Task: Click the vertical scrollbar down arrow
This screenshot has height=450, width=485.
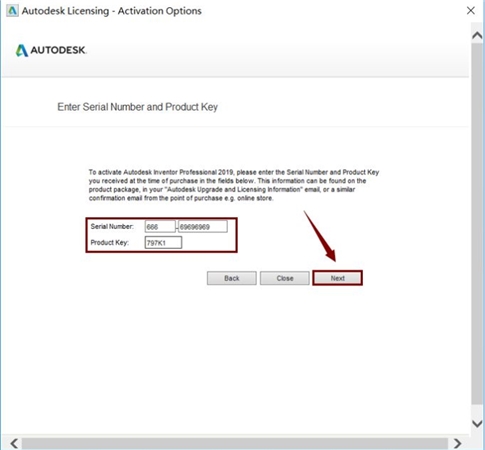Action: [x=477, y=424]
